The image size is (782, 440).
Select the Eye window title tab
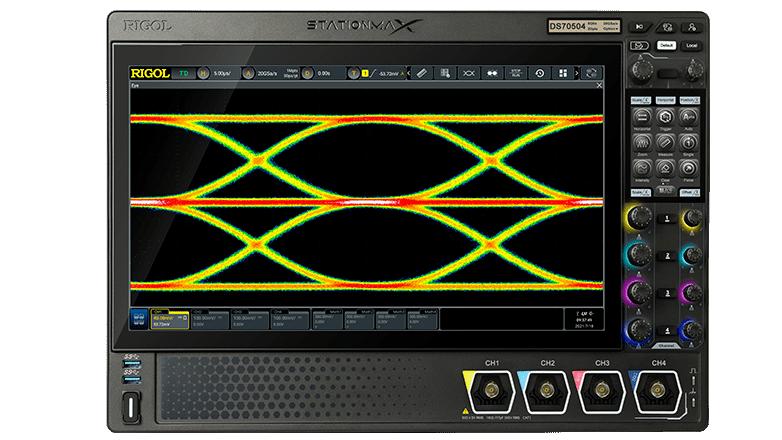coord(135,85)
